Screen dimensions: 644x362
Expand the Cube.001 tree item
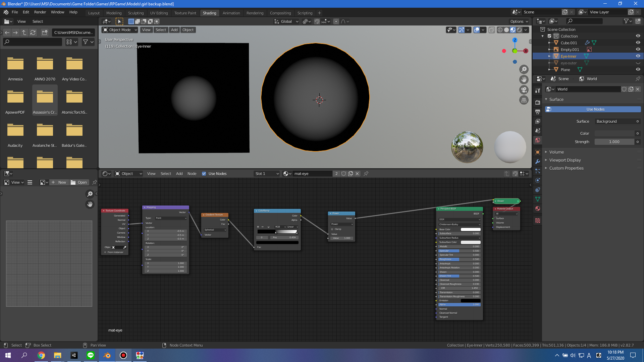click(x=549, y=43)
